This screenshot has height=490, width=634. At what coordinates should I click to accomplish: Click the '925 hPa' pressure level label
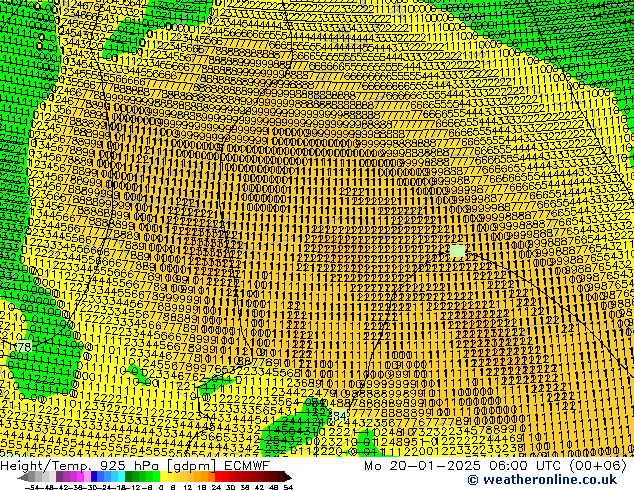(127, 466)
